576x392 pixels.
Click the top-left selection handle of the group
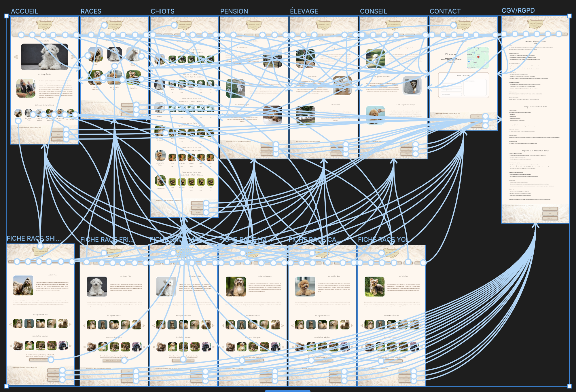[7, 16]
